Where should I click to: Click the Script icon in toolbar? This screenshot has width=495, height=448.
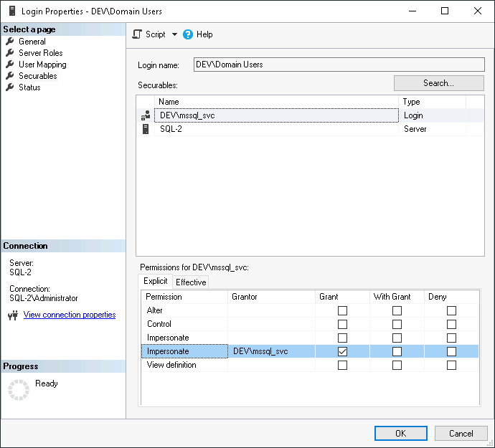click(x=138, y=34)
